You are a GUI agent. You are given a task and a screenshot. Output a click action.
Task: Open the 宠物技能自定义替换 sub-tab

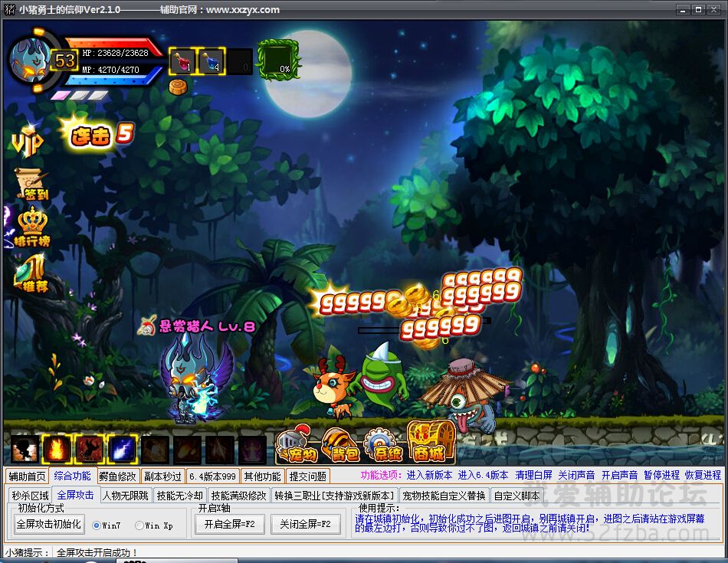pyautogui.click(x=444, y=496)
